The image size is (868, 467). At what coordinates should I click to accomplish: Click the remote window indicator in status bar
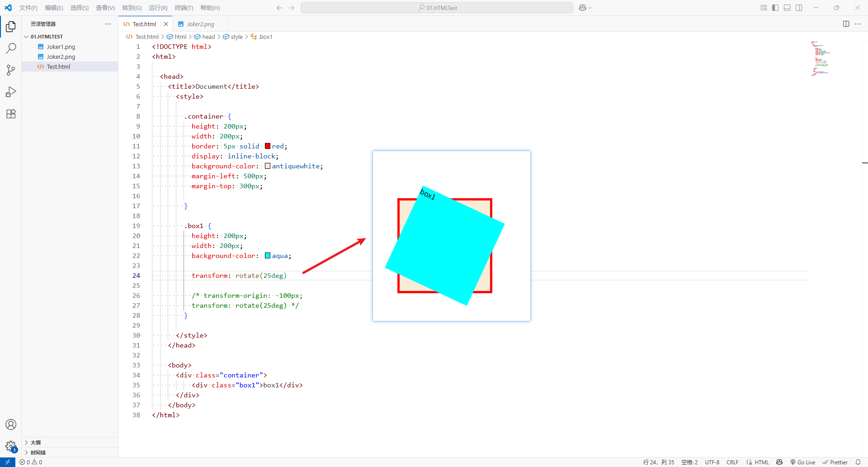click(8, 462)
